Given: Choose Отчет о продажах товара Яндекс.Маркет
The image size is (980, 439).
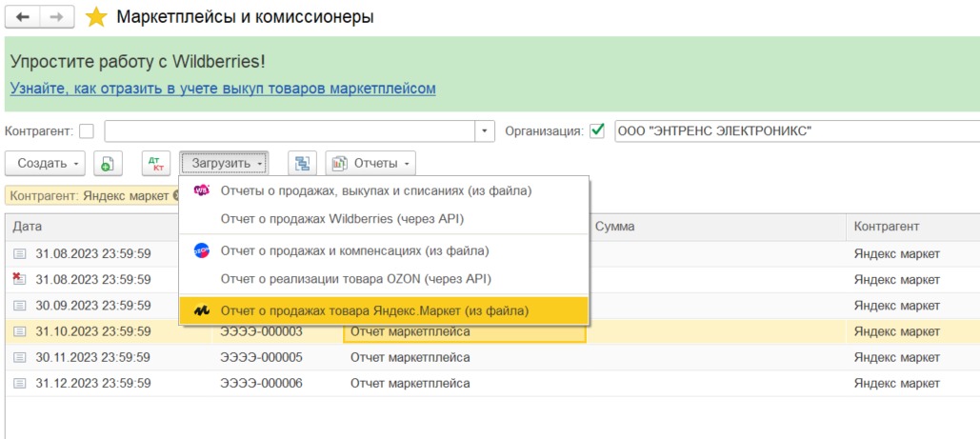Looking at the screenshot, I should pos(373,310).
